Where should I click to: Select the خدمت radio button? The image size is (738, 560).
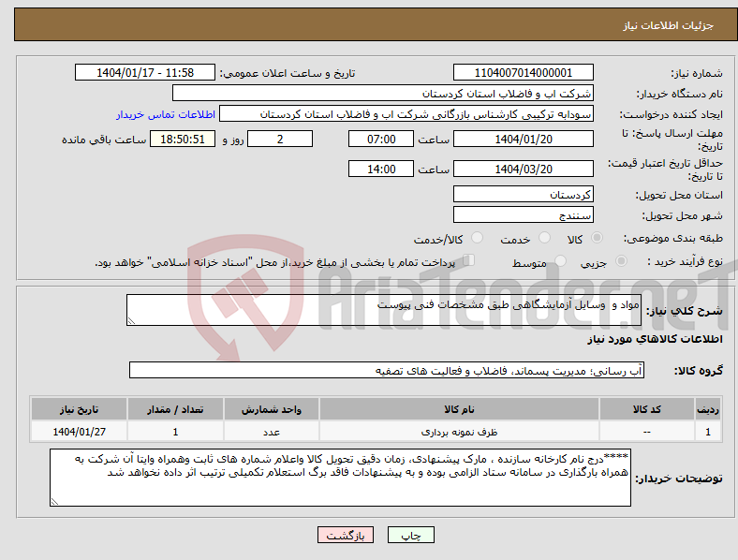tap(544, 238)
